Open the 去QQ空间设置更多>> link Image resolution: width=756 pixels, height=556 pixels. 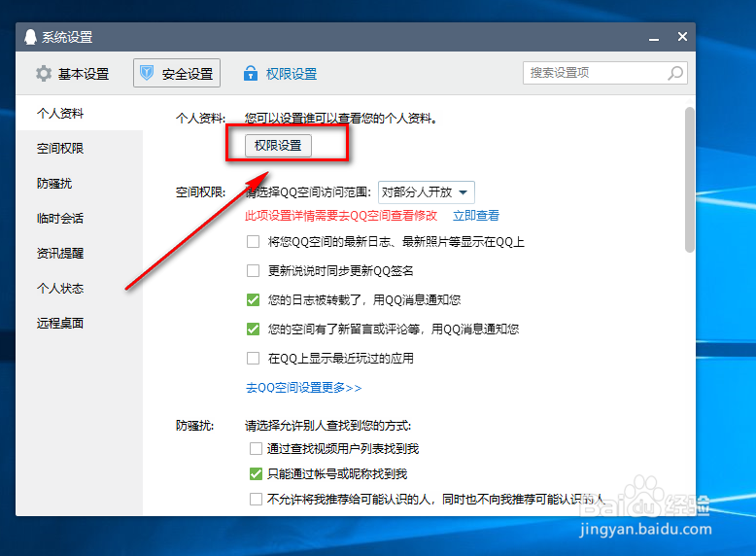[x=304, y=388]
